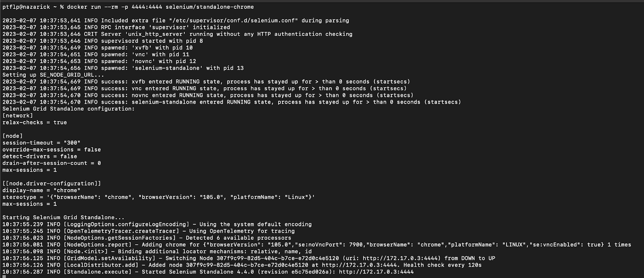Click the 'override-max-sessions = false' setting
Screen dimensions: 644x278
[x=52, y=150]
